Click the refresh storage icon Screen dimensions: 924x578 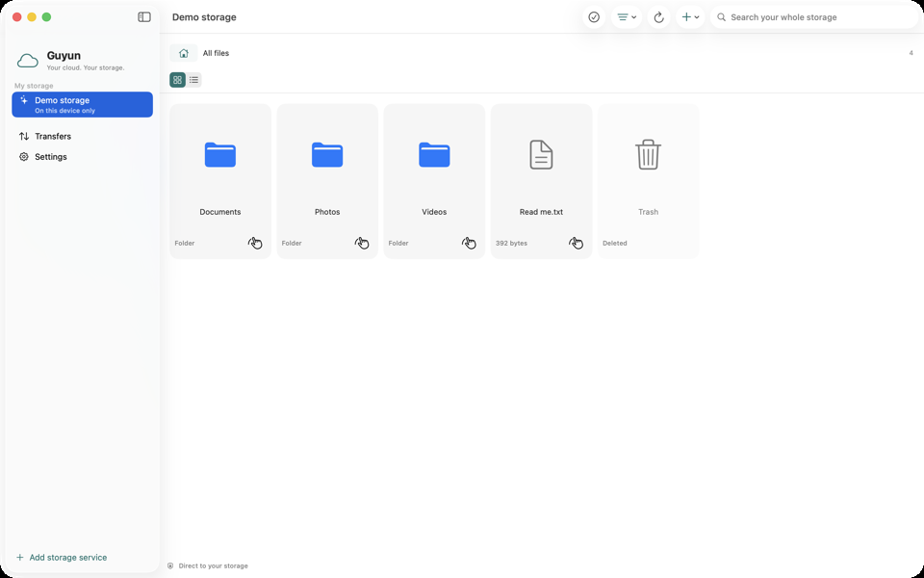point(658,17)
